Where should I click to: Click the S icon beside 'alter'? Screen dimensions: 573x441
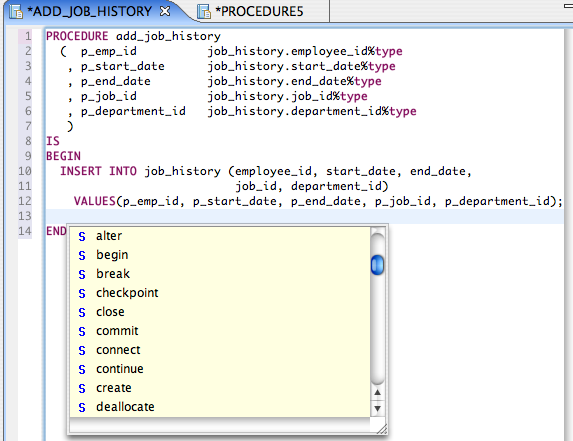[x=82, y=237]
